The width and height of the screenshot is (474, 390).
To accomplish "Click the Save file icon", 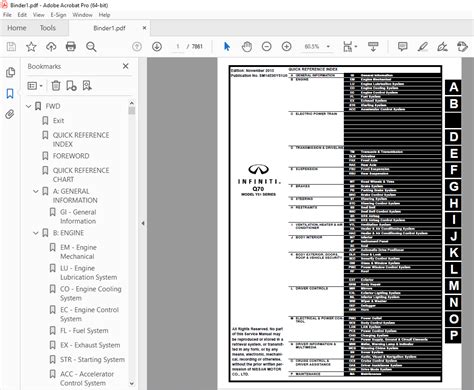I will pyautogui.click(x=11, y=47).
